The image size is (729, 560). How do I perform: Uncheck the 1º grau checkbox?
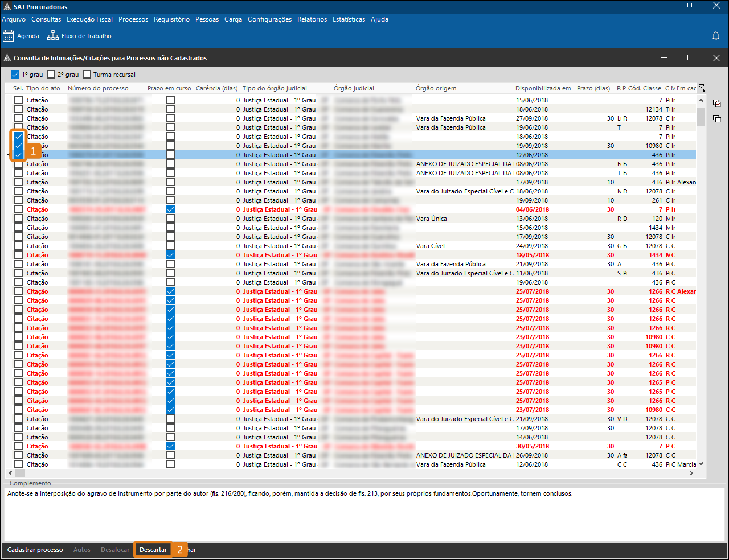coord(15,75)
